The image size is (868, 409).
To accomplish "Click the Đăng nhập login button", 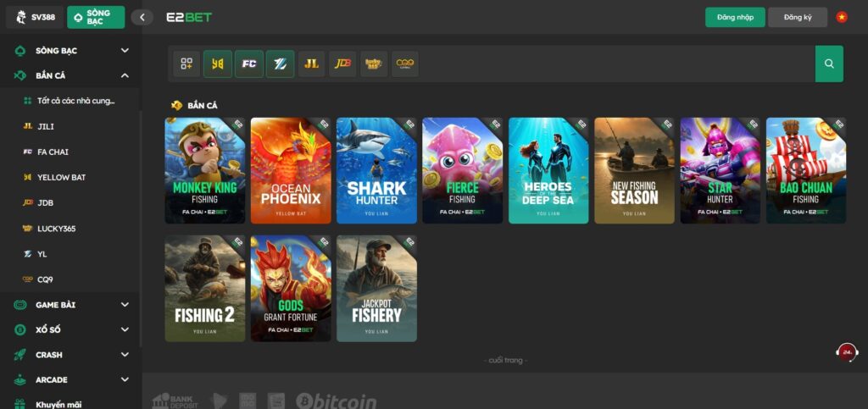I will click(735, 17).
